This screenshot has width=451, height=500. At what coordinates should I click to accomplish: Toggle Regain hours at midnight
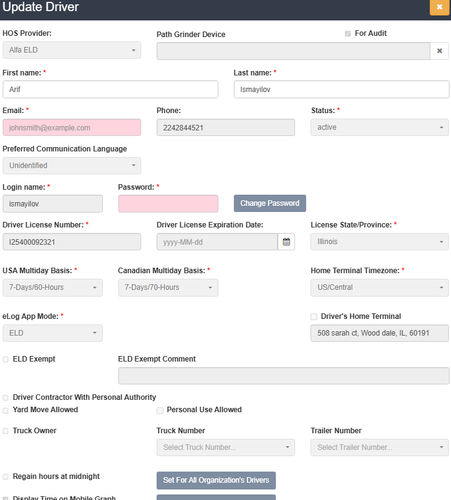click(5, 477)
